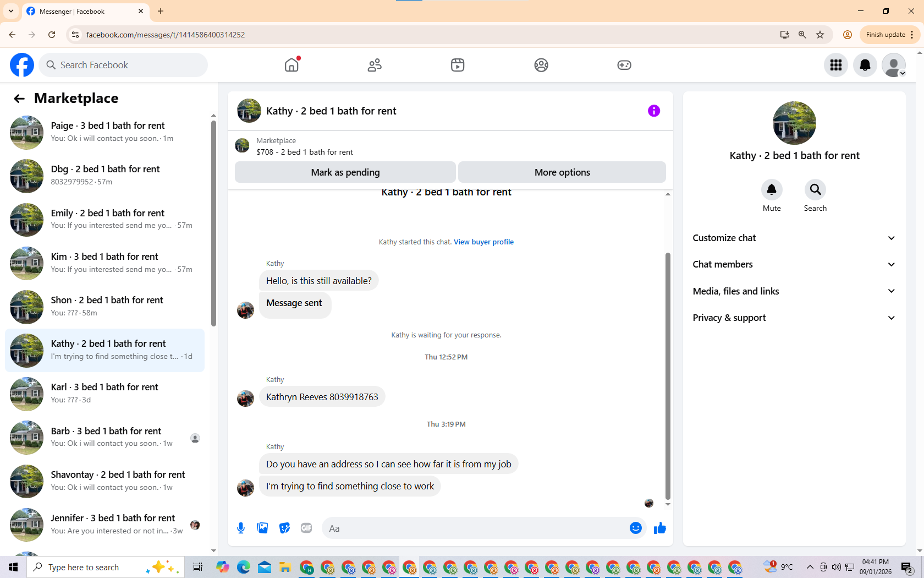Send a thumbs-up like
The image size is (924, 578).
click(660, 528)
